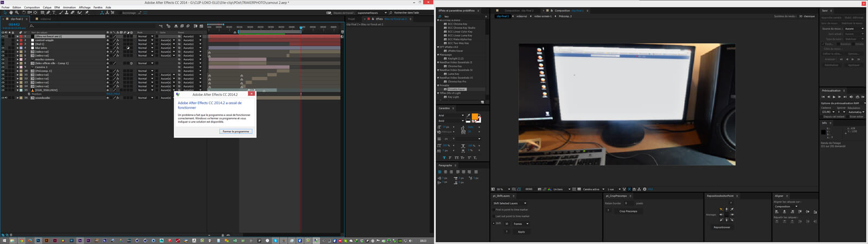Select the Zoom magnifier tool
Image resolution: width=868 pixels, height=244 pixels.
(x=17, y=12)
